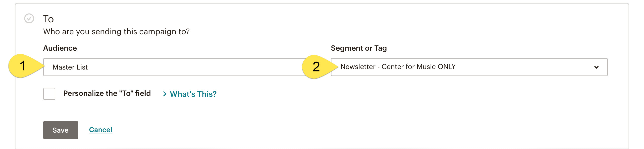The width and height of the screenshot is (644, 149).
Task: Open the Newsletter - Center for Music ONLY dropdown
Action: pos(469,67)
